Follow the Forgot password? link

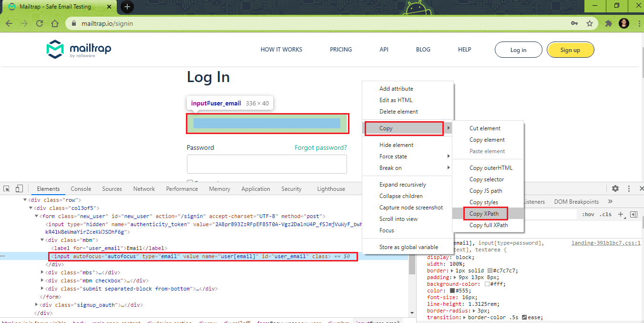click(320, 147)
